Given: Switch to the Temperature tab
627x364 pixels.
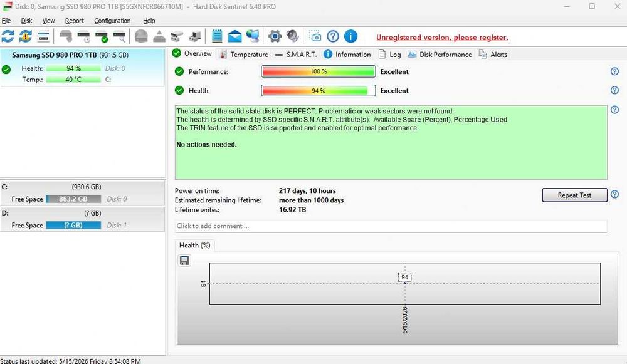Looking at the screenshot, I should tap(244, 55).
